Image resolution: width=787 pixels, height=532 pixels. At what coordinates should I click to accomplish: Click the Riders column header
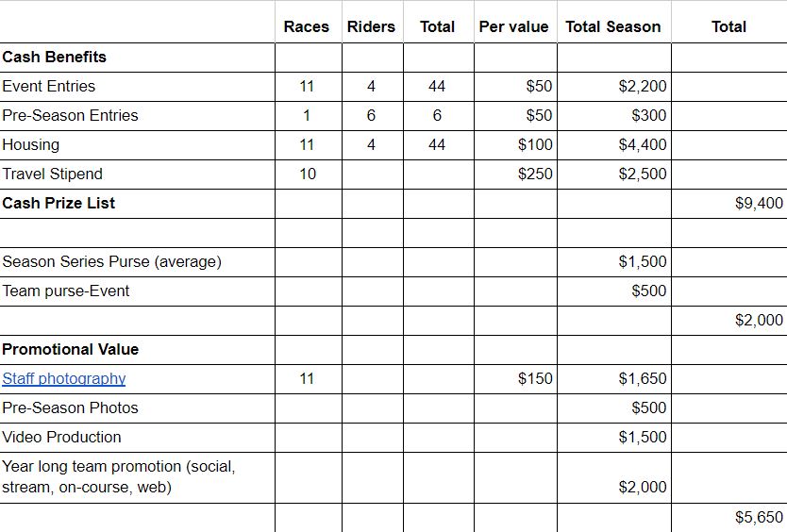coord(373,26)
